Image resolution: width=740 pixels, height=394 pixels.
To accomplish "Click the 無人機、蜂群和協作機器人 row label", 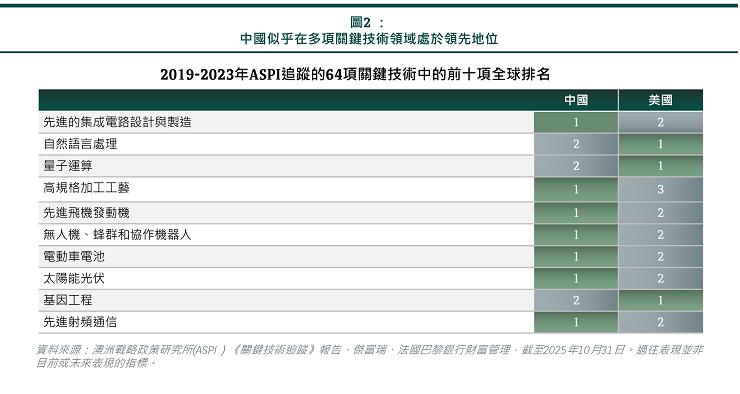I will tap(118, 235).
